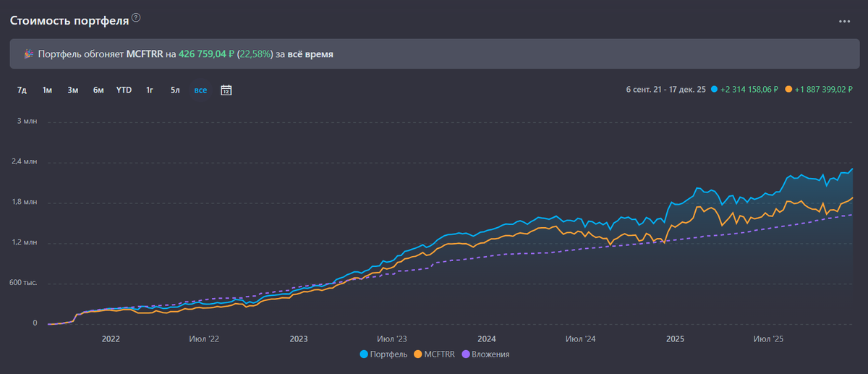Toggle the Вложения series in legend
This screenshot has width=868, height=374.
[x=485, y=354]
